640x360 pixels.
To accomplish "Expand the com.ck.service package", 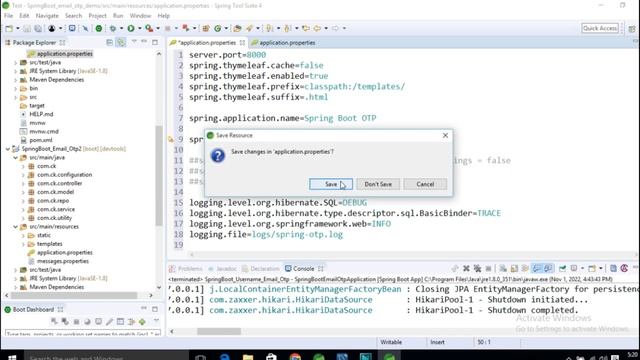I will click(x=23, y=209).
